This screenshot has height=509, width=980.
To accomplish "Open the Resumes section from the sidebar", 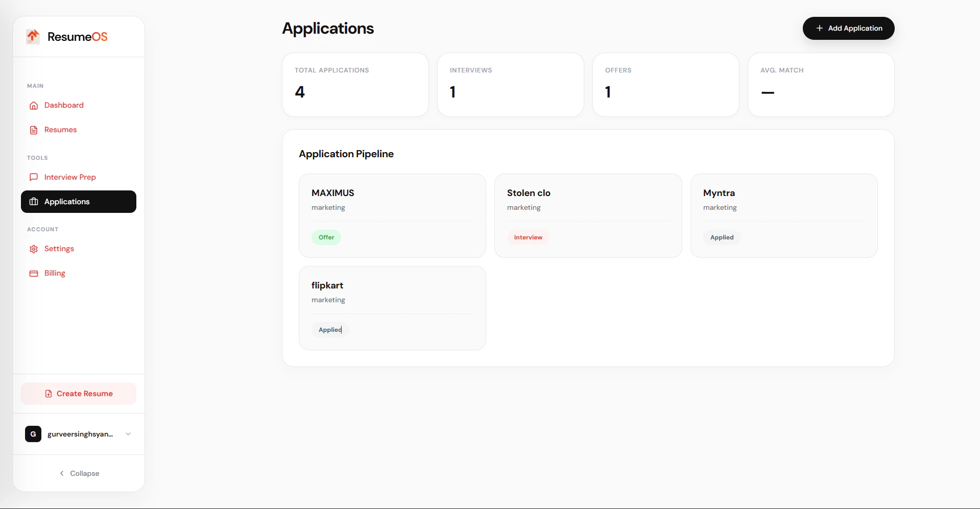I will pyautogui.click(x=60, y=130).
